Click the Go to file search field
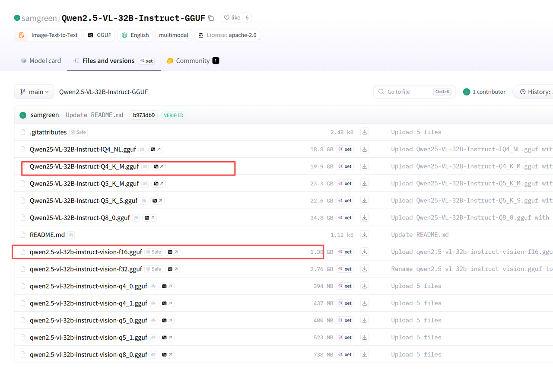The image size is (553, 392). tap(414, 92)
